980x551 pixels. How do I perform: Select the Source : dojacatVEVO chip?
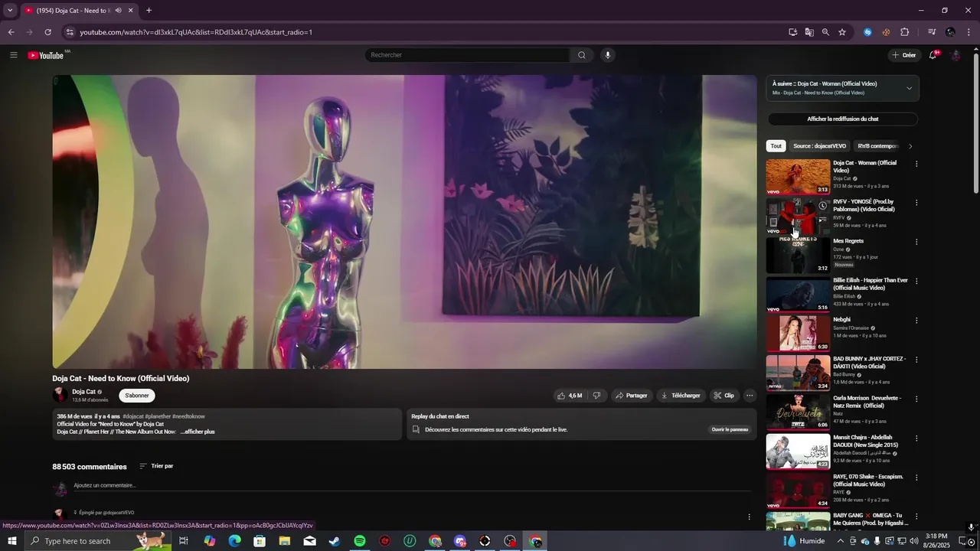tap(820, 146)
